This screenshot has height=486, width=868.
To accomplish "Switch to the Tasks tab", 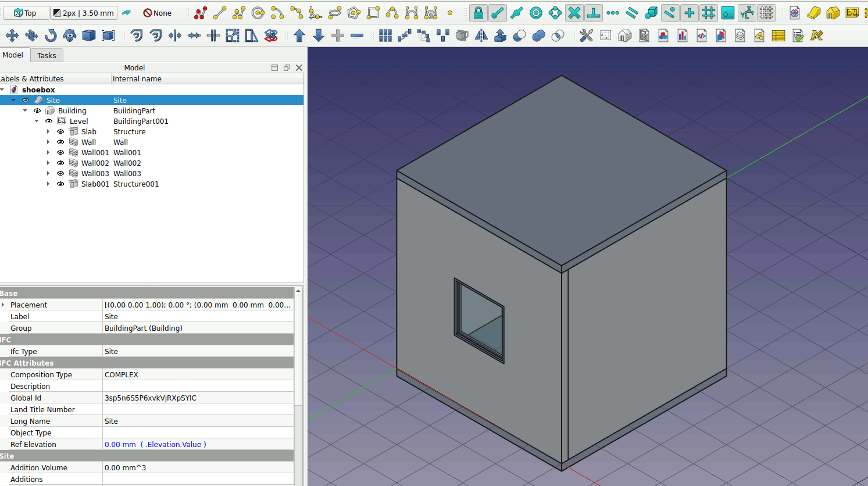I will click(x=47, y=56).
